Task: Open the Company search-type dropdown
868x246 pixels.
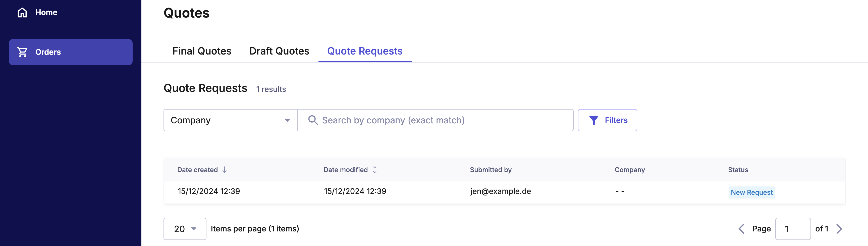Action: (230, 120)
